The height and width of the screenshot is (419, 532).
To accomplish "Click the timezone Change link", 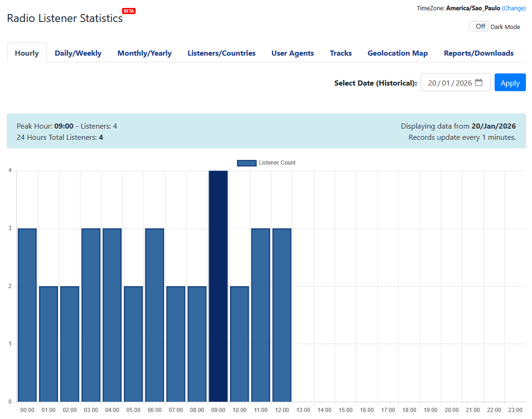I will pos(514,8).
